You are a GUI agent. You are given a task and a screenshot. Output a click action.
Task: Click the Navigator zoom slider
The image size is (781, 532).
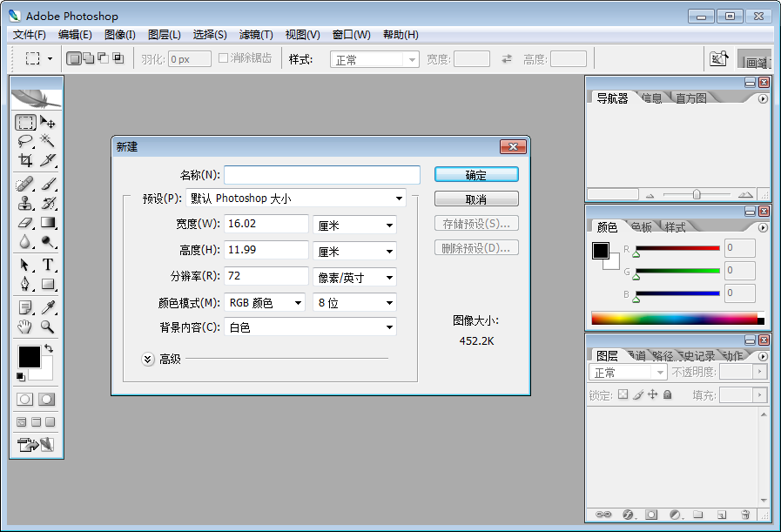pos(697,194)
